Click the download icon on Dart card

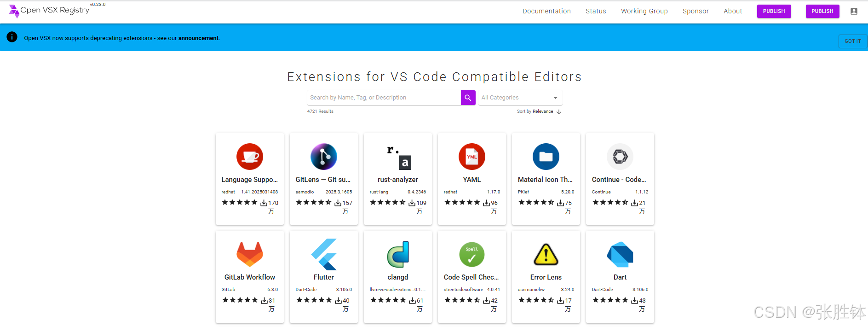point(635,301)
